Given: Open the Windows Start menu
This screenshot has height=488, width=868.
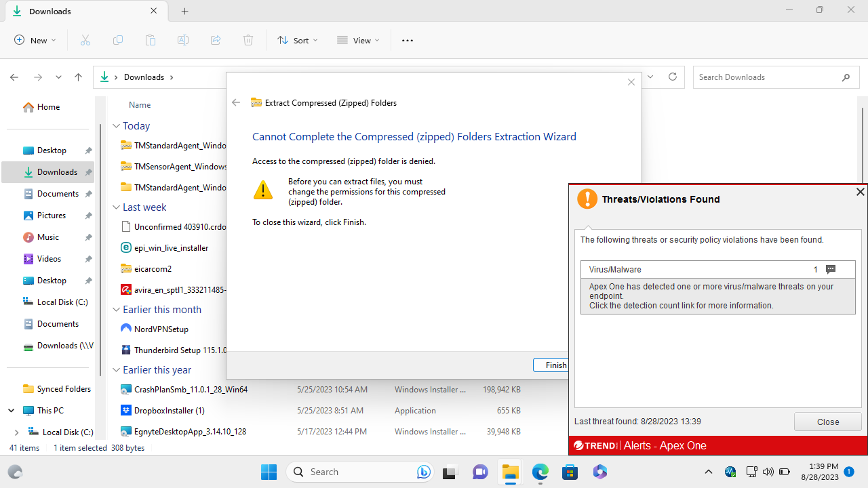Looking at the screenshot, I should pyautogui.click(x=269, y=472).
